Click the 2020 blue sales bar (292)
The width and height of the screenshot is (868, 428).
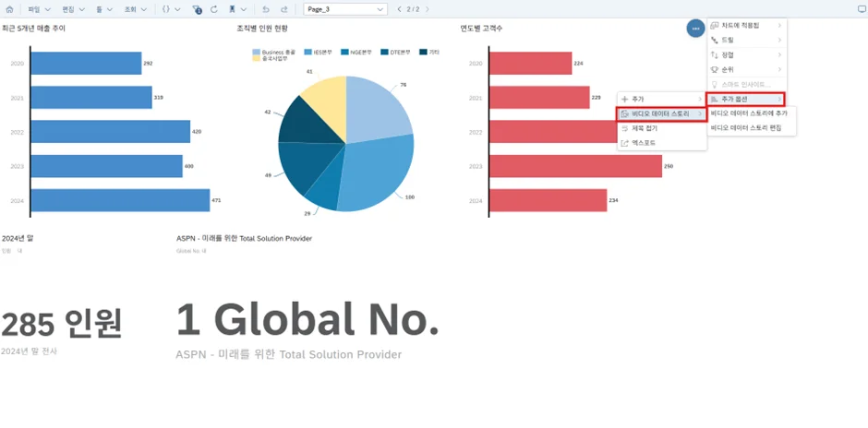(x=87, y=63)
